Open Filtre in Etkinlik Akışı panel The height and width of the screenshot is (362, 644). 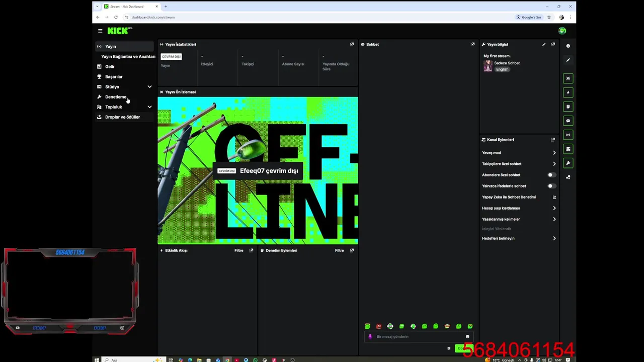click(239, 250)
